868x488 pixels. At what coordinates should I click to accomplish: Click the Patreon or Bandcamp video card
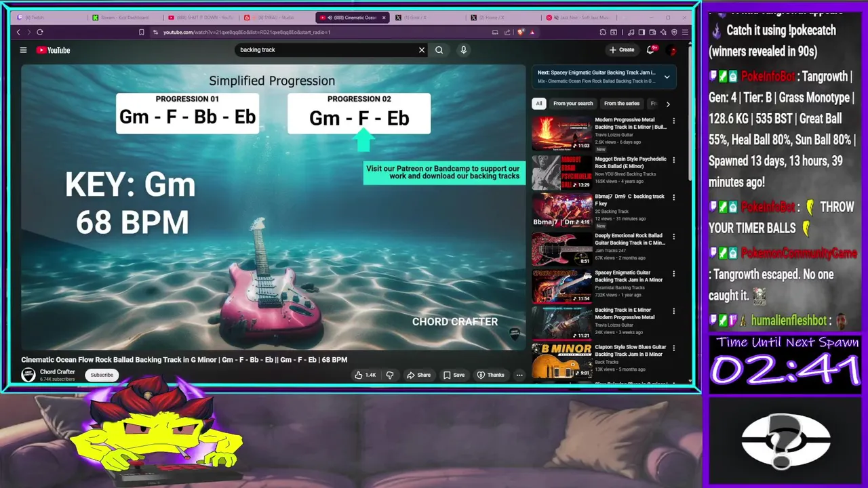(x=443, y=172)
